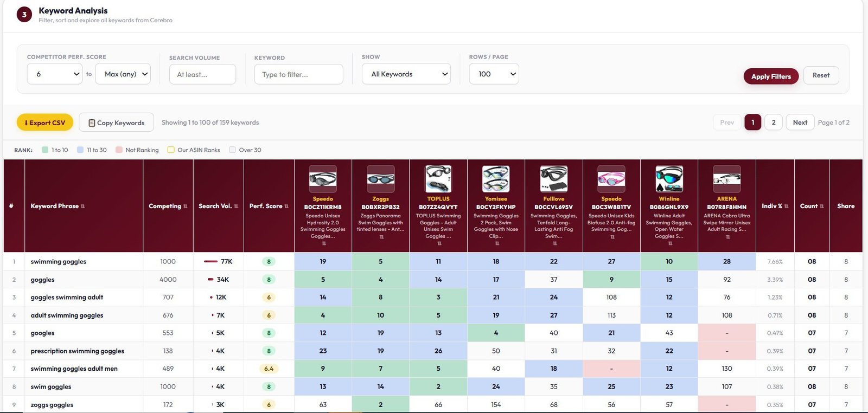Toggle the '11 to 30' rank legend
Viewport: 868px width, 413px height.
click(x=92, y=150)
